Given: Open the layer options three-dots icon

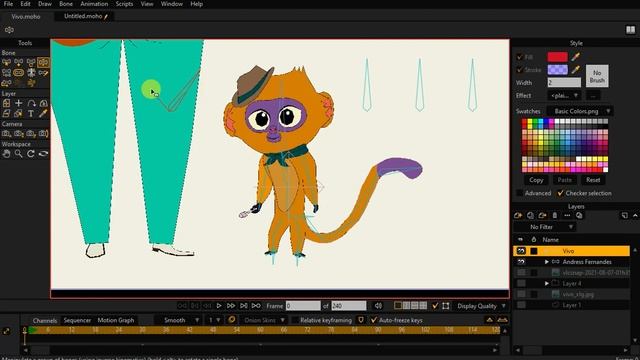Looking at the screenshot, I should tap(567, 215).
